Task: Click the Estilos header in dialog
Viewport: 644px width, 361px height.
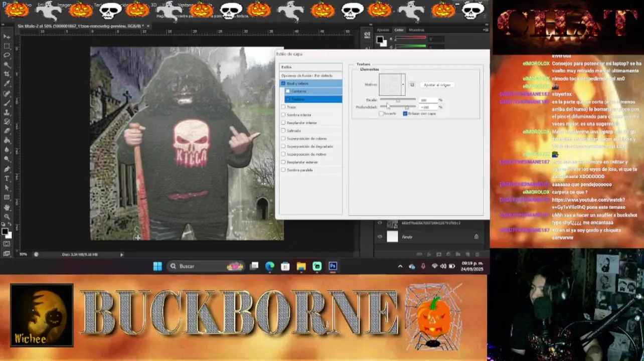Action: point(311,67)
